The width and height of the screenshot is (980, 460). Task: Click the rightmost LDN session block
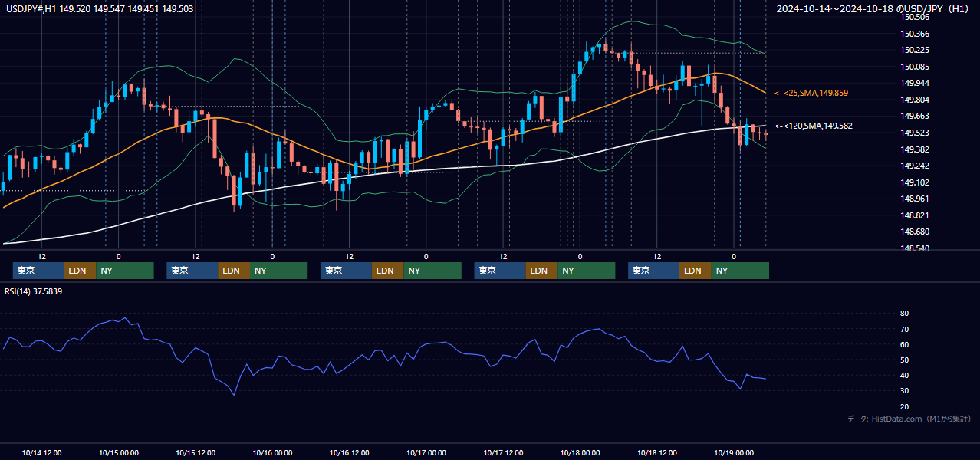pos(695,271)
